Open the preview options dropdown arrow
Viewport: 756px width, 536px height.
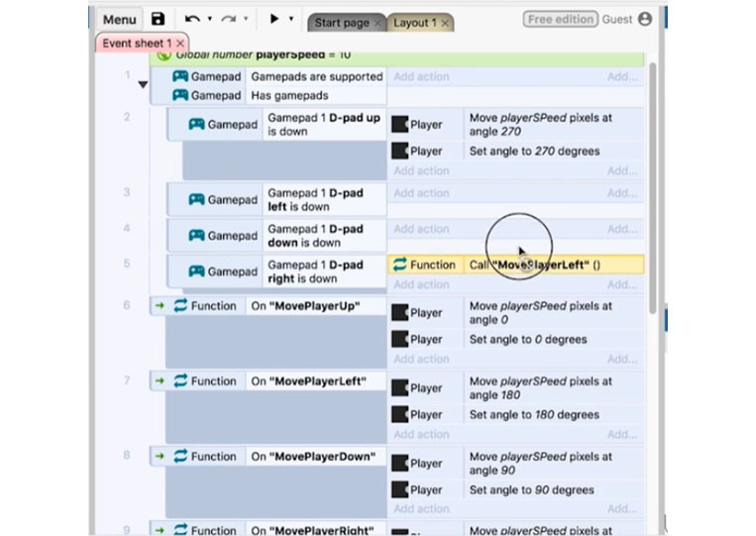291,19
